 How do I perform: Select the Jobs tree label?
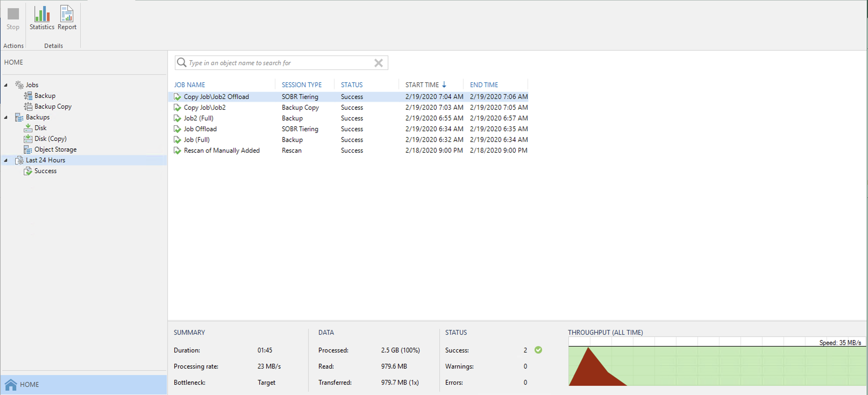tap(32, 85)
